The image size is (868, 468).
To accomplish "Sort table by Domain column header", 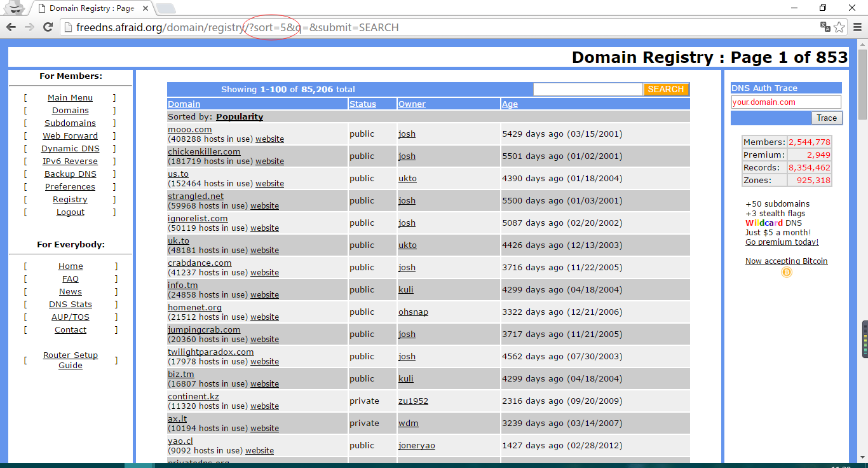I will [184, 104].
